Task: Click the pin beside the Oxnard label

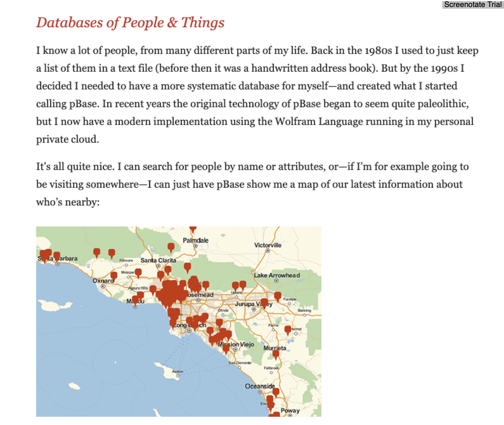Action: [x=114, y=276]
